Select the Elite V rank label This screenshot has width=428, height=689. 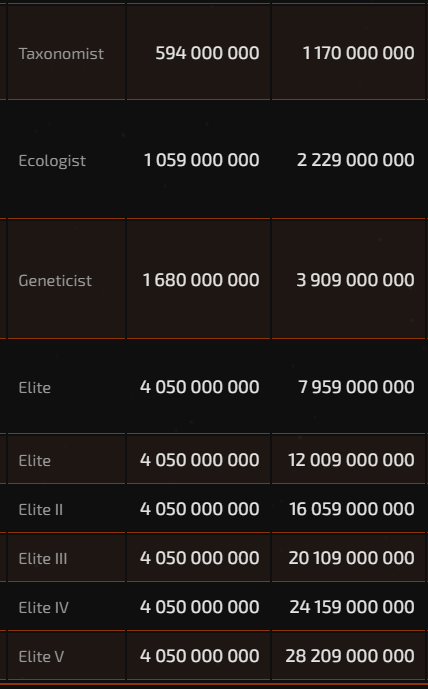tap(41, 656)
